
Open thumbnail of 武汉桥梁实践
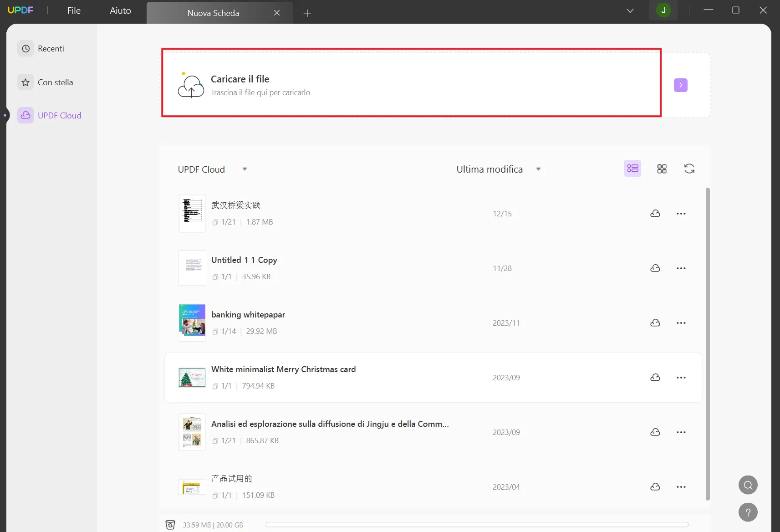(192, 214)
